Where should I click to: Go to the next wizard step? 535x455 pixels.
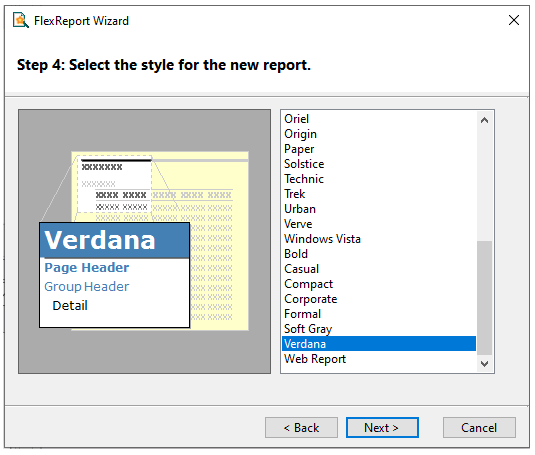[x=382, y=427]
